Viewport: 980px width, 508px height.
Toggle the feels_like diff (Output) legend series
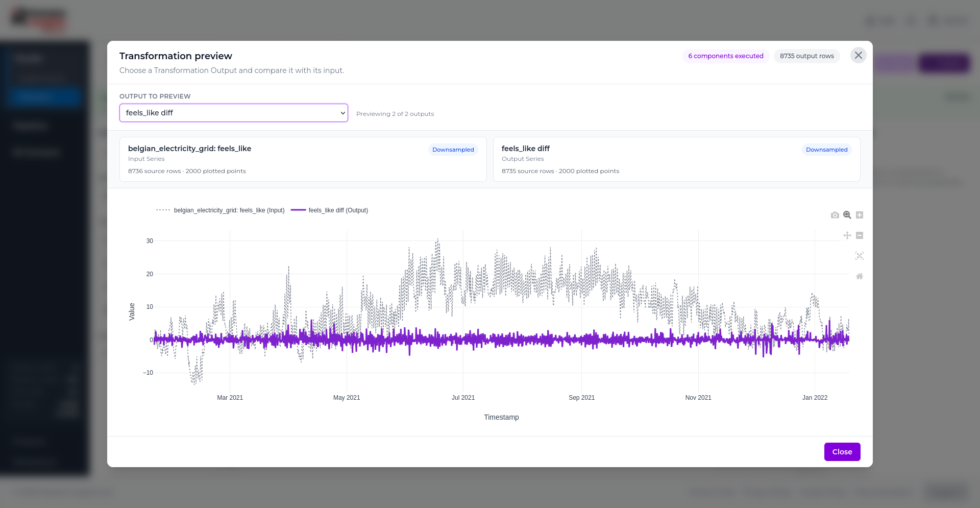[x=330, y=210]
